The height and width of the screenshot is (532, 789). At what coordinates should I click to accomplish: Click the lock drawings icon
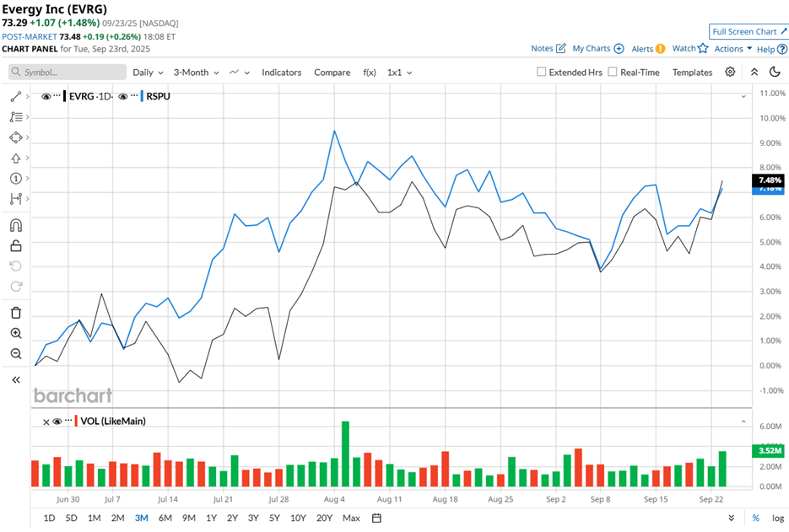15,246
